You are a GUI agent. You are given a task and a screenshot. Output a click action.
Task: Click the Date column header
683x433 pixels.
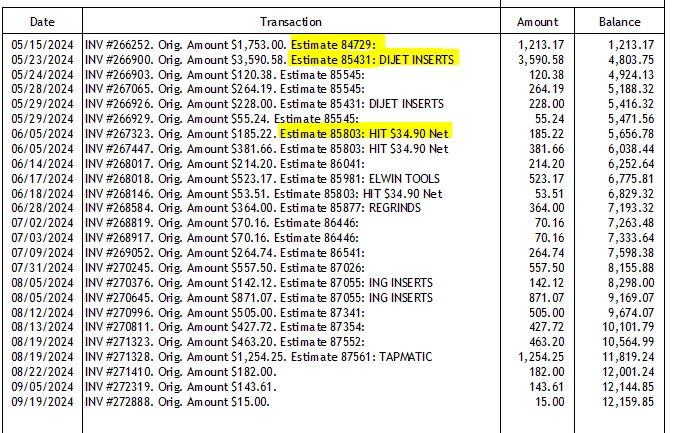(x=42, y=22)
